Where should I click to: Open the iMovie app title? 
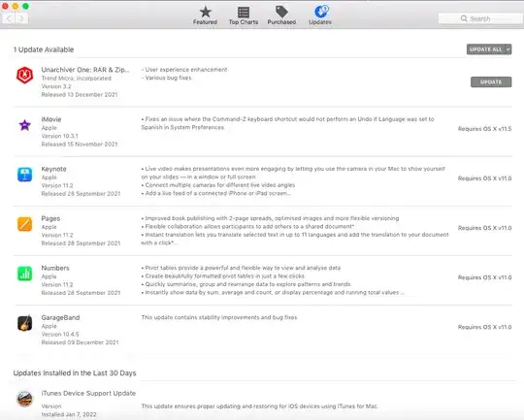coord(51,119)
